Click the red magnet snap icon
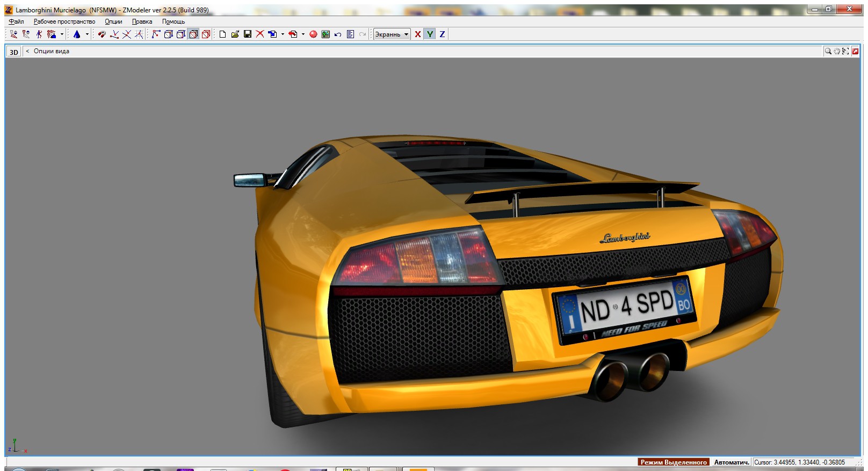This screenshot has height=471, width=868. click(x=102, y=34)
